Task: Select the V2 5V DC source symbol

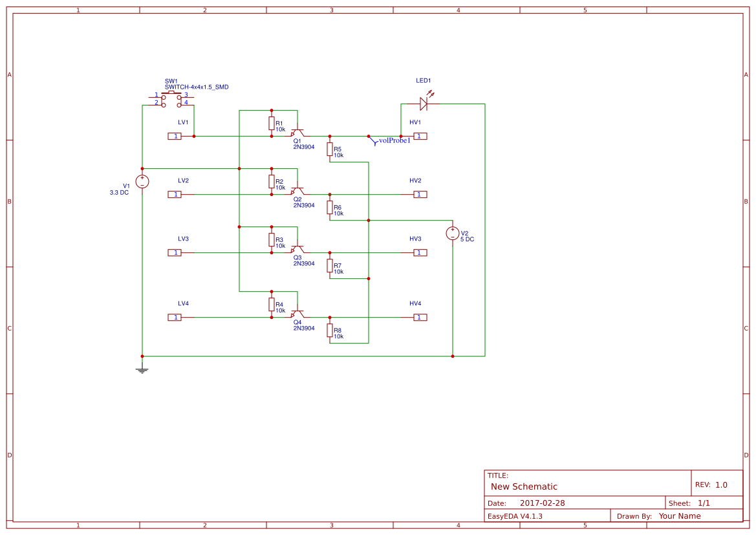Action: click(x=453, y=232)
